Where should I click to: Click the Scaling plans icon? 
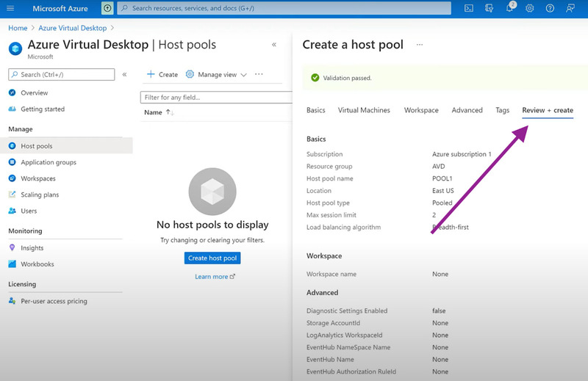pyautogui.click(x=12, y=195)
